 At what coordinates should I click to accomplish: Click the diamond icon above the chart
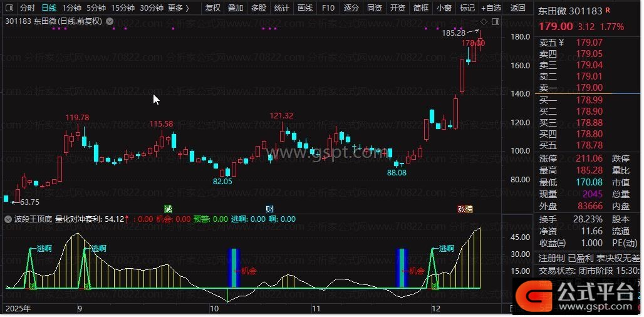tap(484, 21)
